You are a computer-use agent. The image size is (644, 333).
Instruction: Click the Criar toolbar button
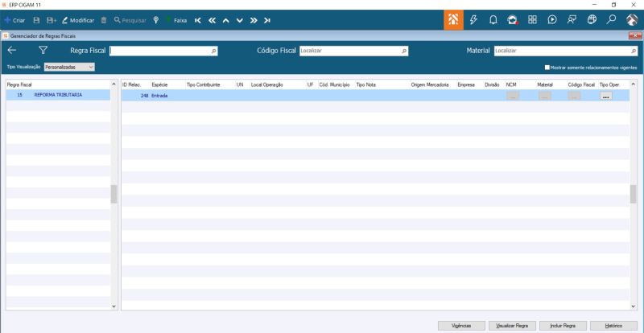click(x=14, y=20)
